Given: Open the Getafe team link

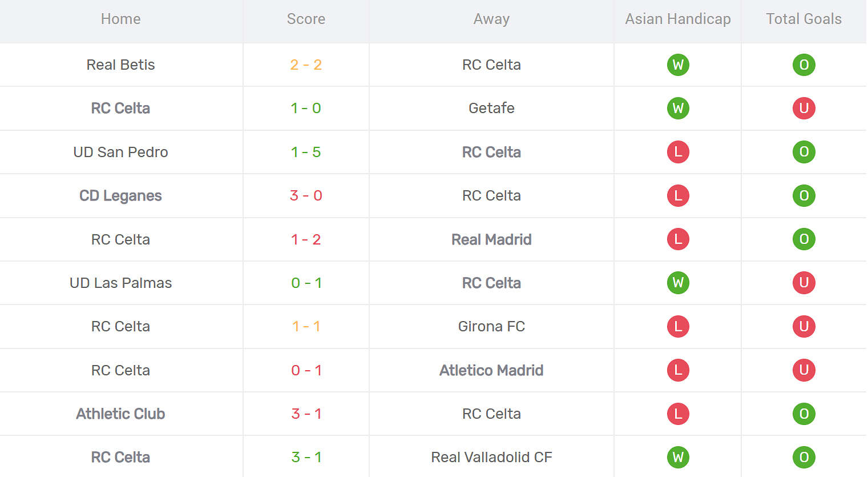Looking at the screenshot, I should tap(491, 108).
